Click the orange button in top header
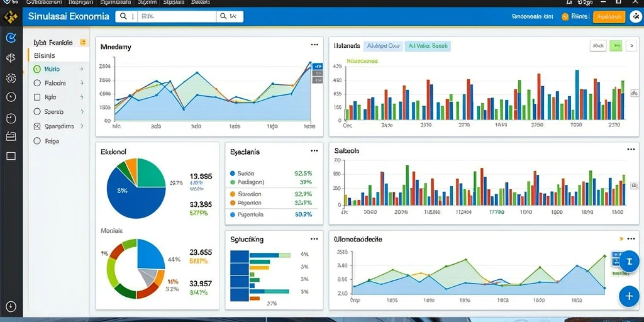The width and height of the screenshot is (644, 322). point(609,16)
